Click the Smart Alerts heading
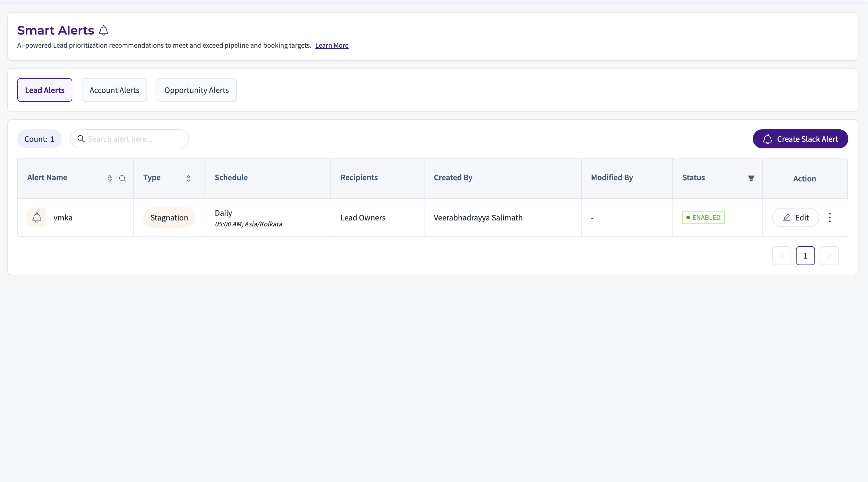The height and width of the screenshot is (482, 868). coord(56,30)
